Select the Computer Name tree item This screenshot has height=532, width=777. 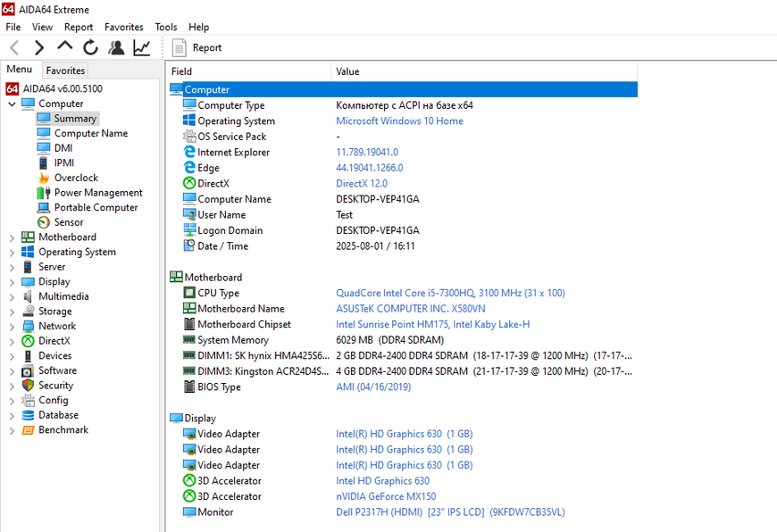point(91,133)
